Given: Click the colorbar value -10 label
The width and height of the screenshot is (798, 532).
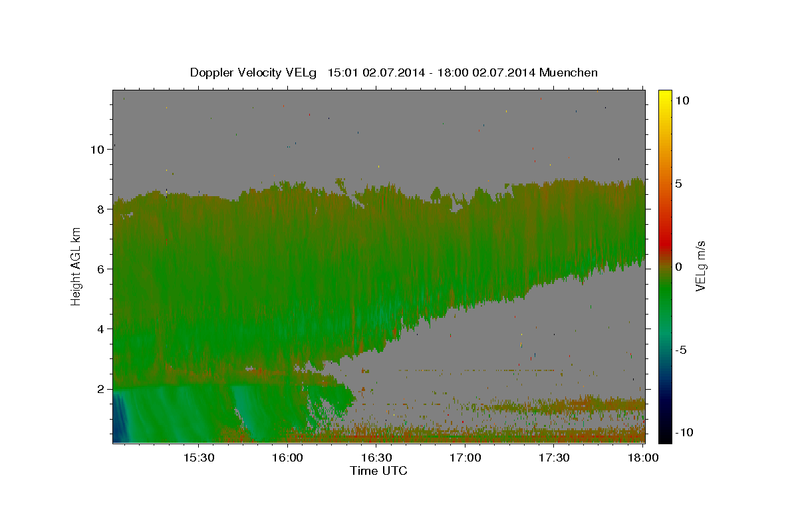Looking at the screenshot, I should tap(684, 433).
